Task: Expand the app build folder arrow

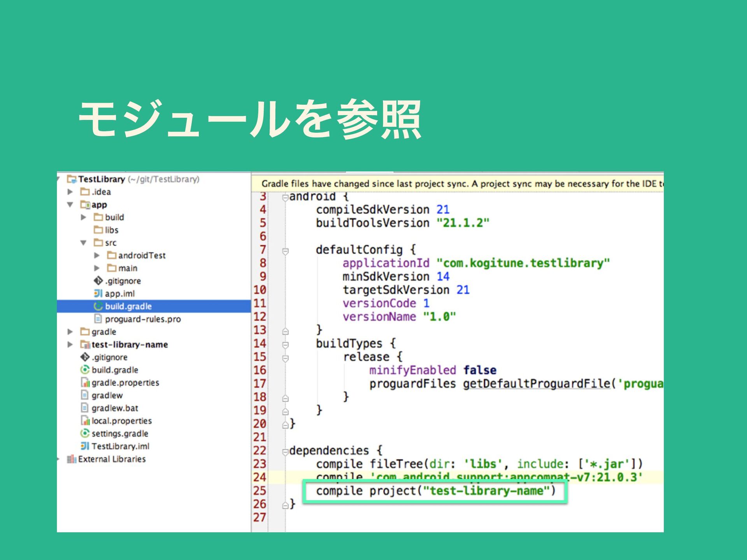Action: tap(83, 217)
